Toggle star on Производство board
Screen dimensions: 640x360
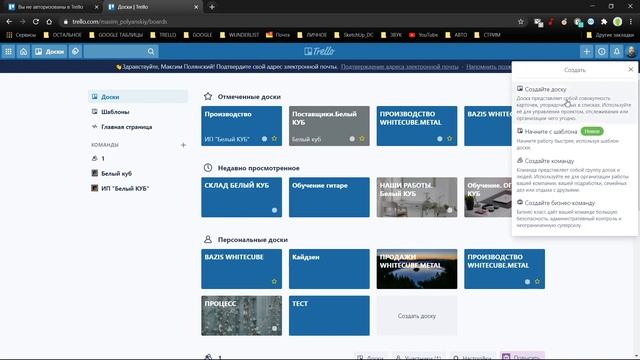274,139
